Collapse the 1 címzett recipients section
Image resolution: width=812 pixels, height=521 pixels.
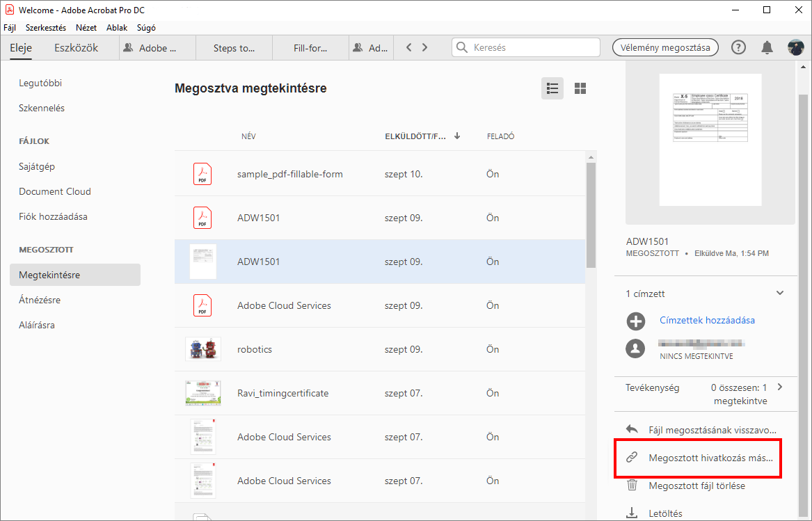(x=780, y=294)
